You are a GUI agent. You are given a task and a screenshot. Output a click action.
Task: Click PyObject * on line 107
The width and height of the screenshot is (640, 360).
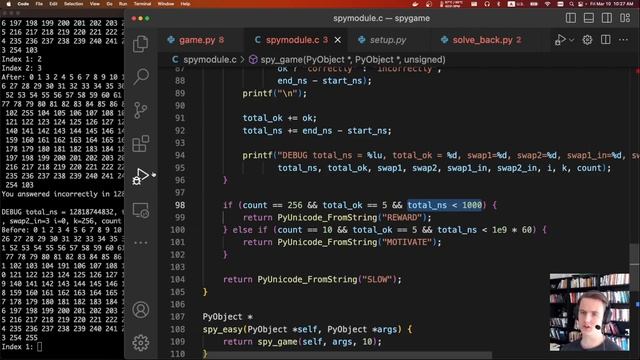(227, 317)
